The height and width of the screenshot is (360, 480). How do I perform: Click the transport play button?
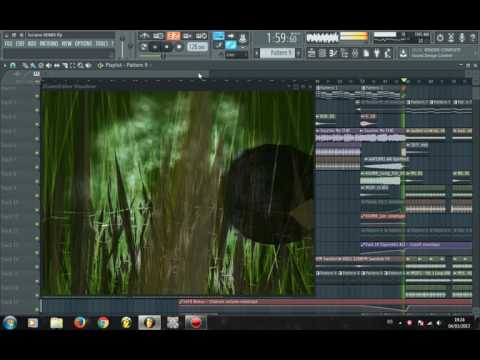(155, 47)
